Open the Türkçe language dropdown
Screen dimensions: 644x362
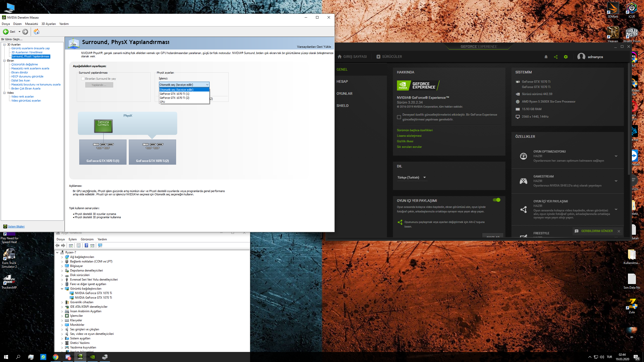pos(412,177)
